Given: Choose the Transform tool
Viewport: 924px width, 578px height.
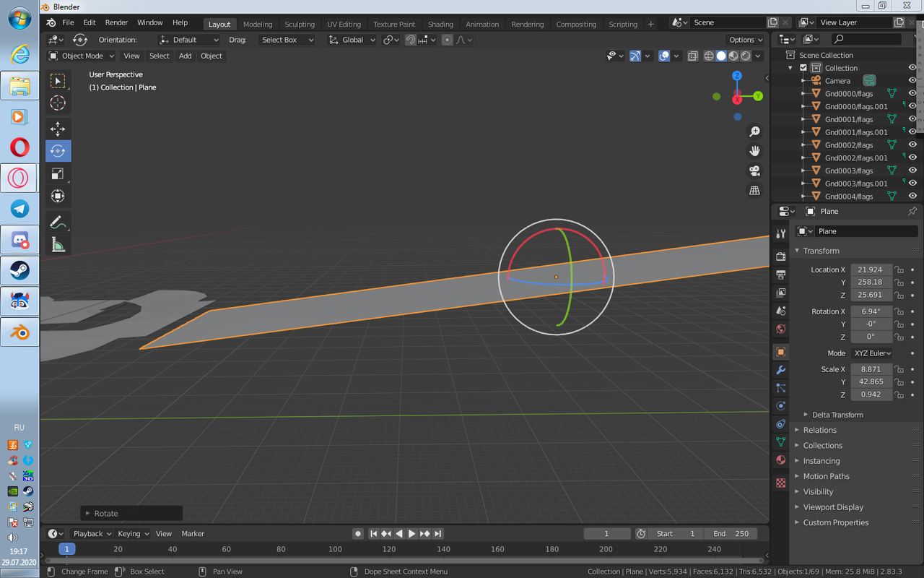Looking at the screenshot, I should (58, 196).
